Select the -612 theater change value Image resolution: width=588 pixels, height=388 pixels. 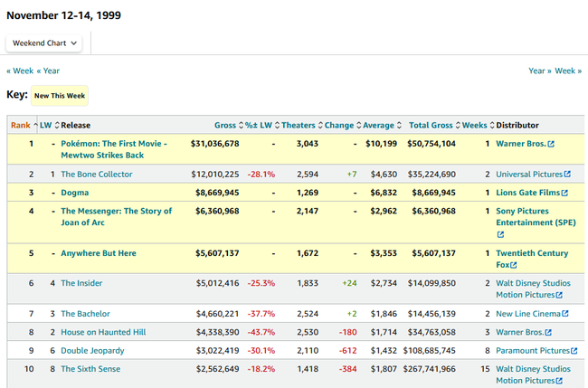click(348, 351)
